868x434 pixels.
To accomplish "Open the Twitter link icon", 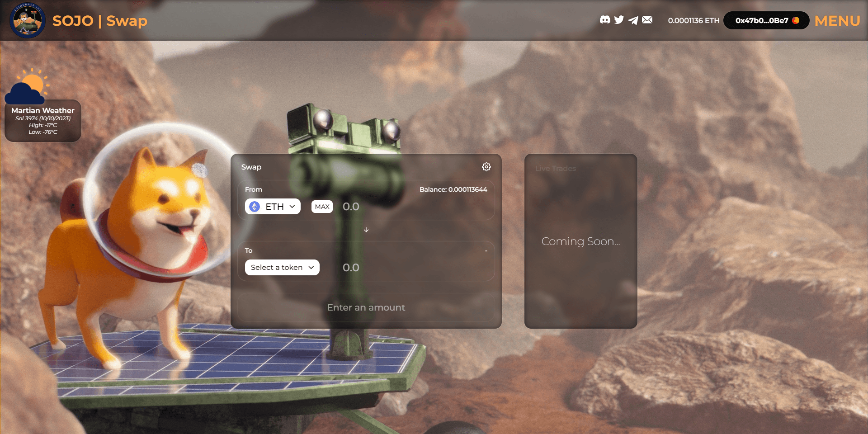I will (619, 20).
